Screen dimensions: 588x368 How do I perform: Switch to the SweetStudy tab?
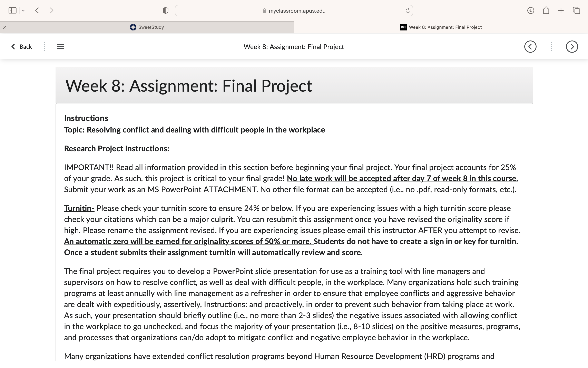click(x=147, y=27)
